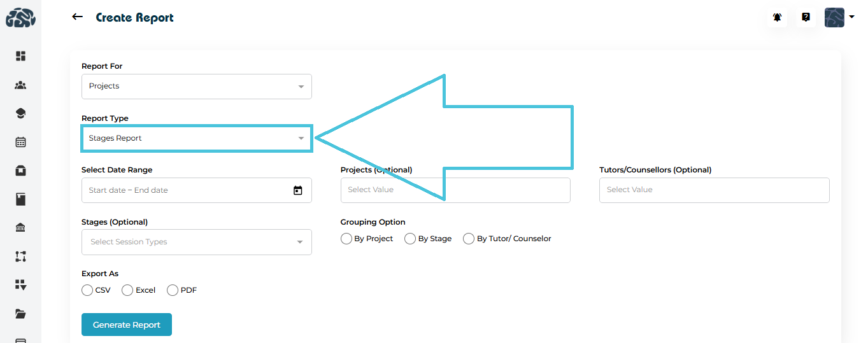
Task: Click the book icon in sidebar
Action: [20, 200]
